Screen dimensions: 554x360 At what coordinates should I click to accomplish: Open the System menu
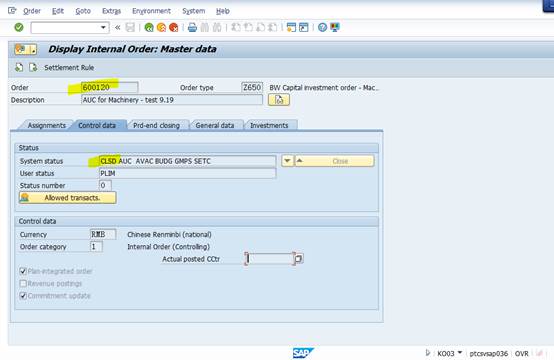[x=194, y=11]
